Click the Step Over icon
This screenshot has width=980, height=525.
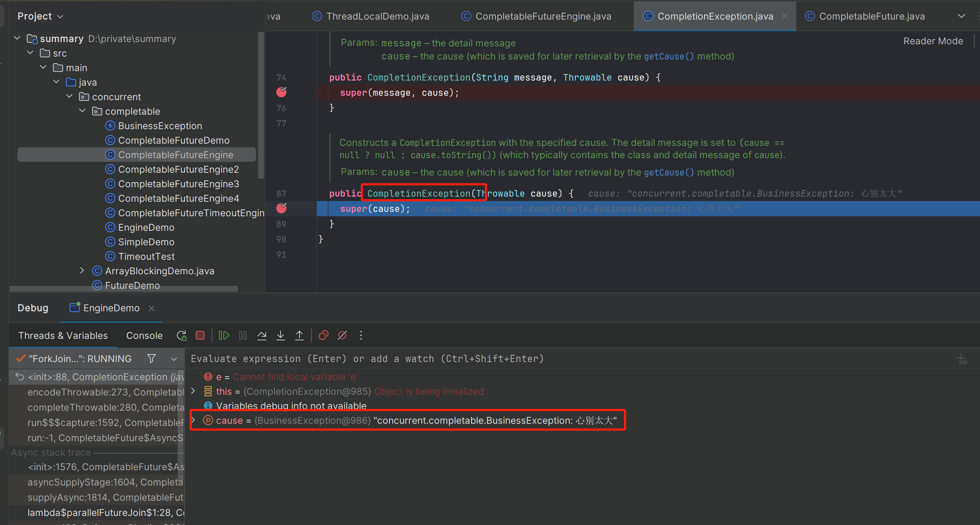(262, 335)
